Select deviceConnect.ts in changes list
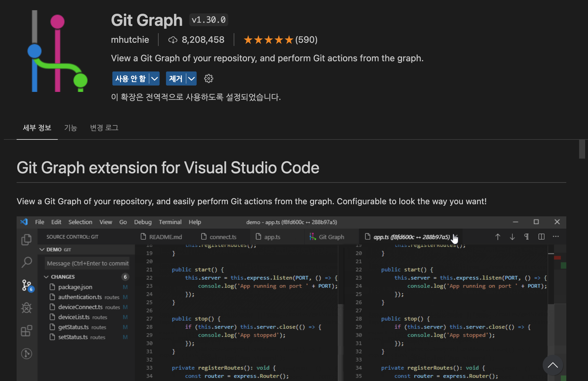The width and height of the screenshot is (588, 381). click(86, 307)
